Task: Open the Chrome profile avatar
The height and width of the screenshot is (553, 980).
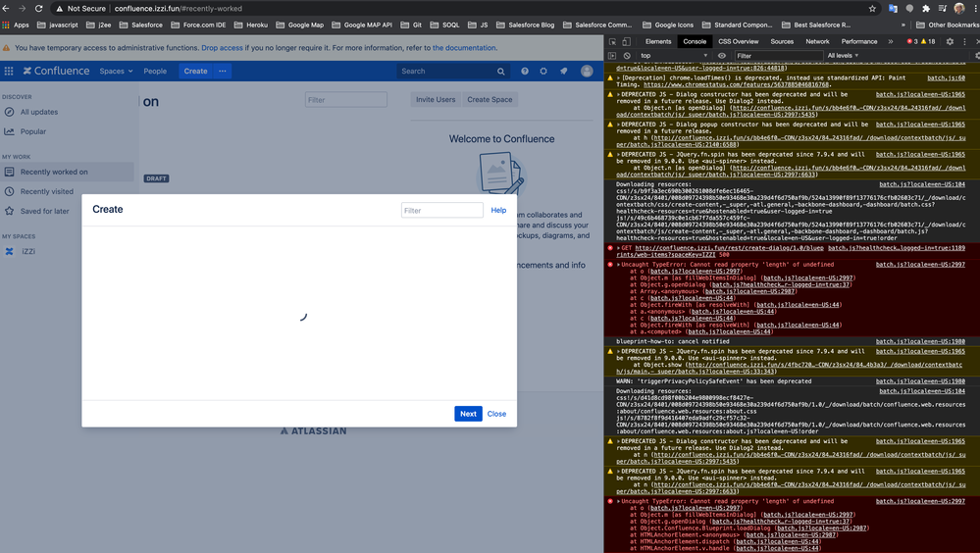Action: 959,9
